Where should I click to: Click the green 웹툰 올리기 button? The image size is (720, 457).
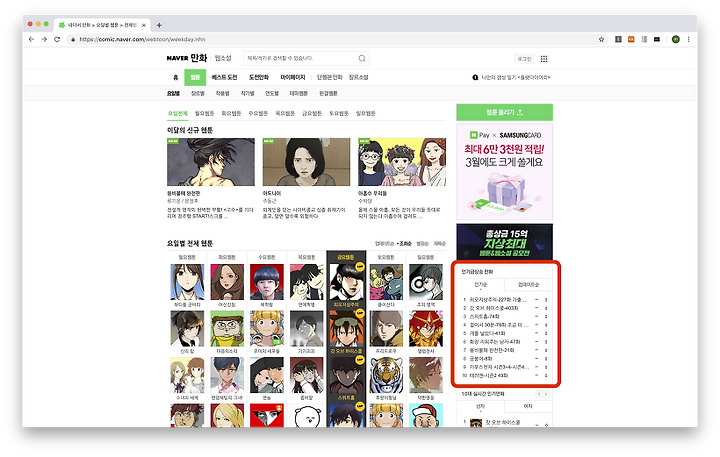tap(504, 112)
